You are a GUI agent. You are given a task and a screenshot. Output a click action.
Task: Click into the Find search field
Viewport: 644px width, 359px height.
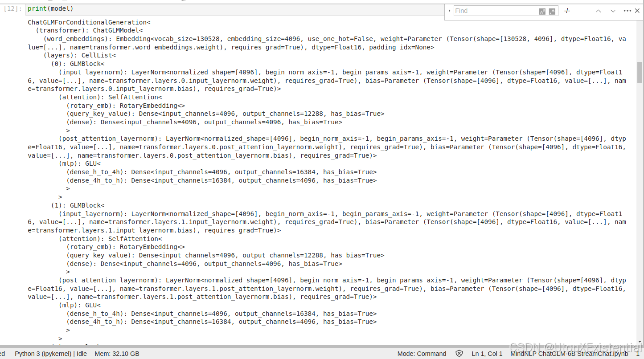click(496, 11)
